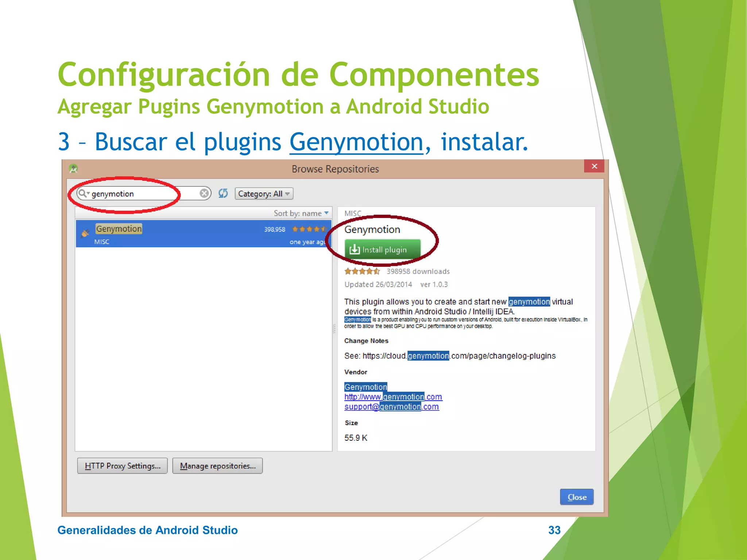
Task: Click the 'Change Notes' heading
Action: point(366,341)
